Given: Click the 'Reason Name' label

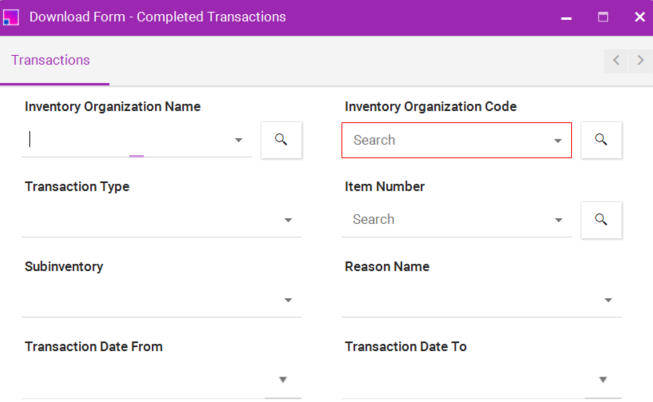Looking at the screenshot, I should click(x=387, y=267).
